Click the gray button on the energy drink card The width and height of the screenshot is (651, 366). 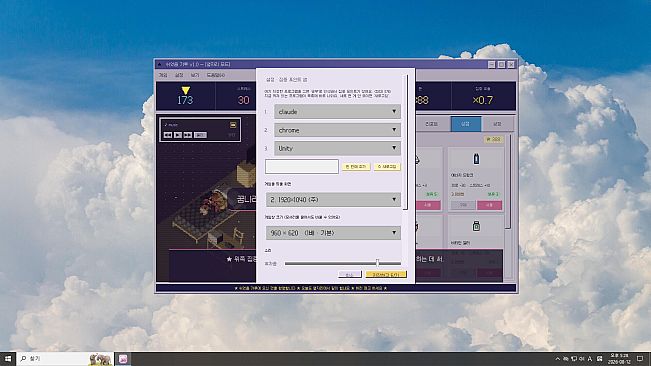(x=463, y=205)
